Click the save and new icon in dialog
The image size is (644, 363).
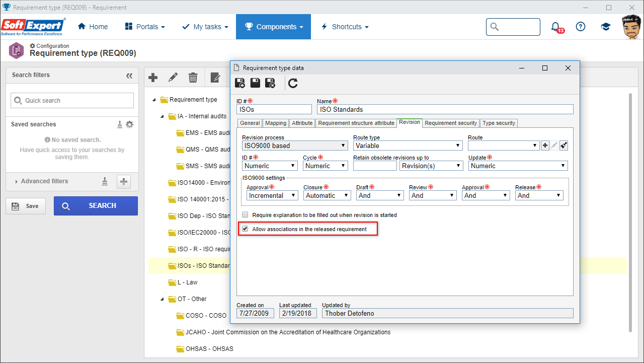pyautogui.click(x=240, y=83)
